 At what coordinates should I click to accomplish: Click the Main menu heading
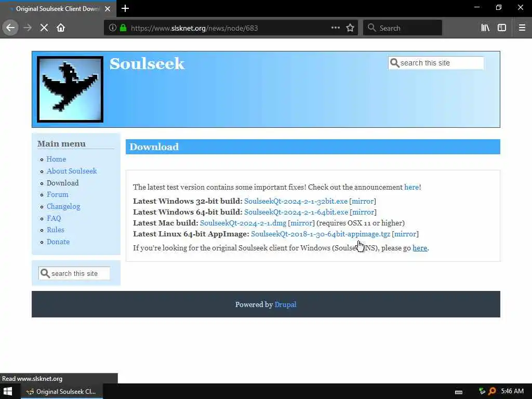click(x=61, y=144)
